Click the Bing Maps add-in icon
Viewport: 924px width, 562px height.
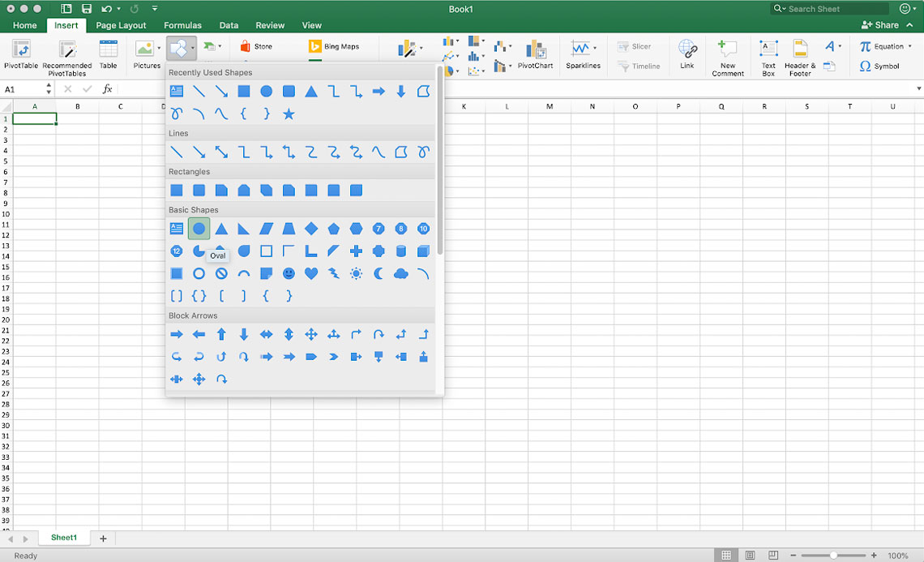(x=315, y=46)
